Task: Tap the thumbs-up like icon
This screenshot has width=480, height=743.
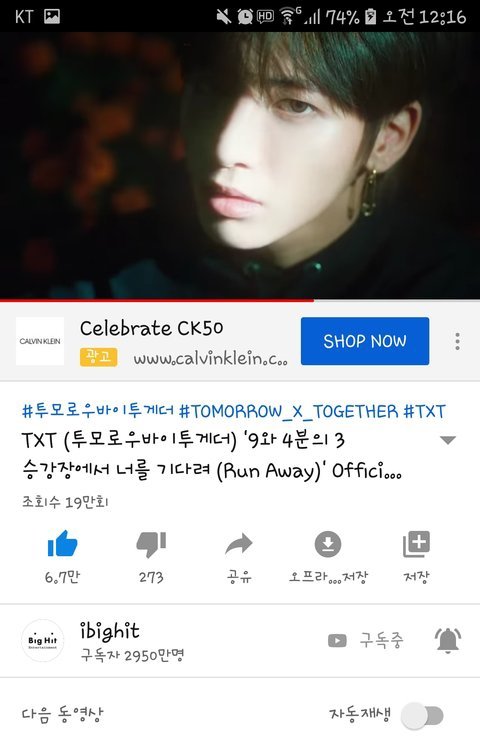Action: point(62,544)
